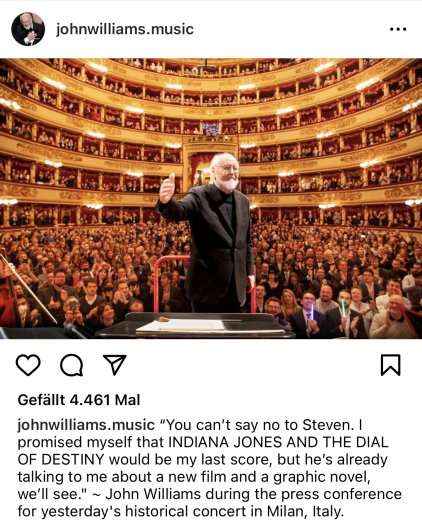Open johnwilliams.music username in the caption

click(x=86, y=425)
